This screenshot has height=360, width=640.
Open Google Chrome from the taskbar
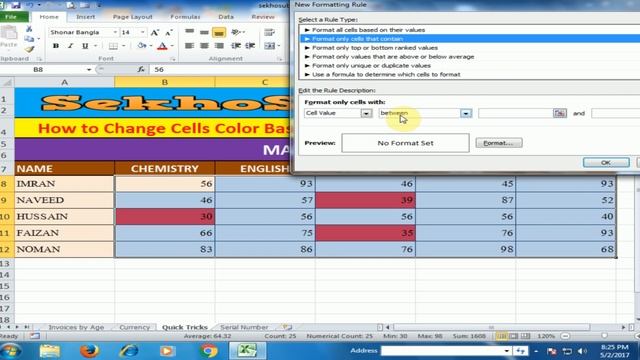208,351
